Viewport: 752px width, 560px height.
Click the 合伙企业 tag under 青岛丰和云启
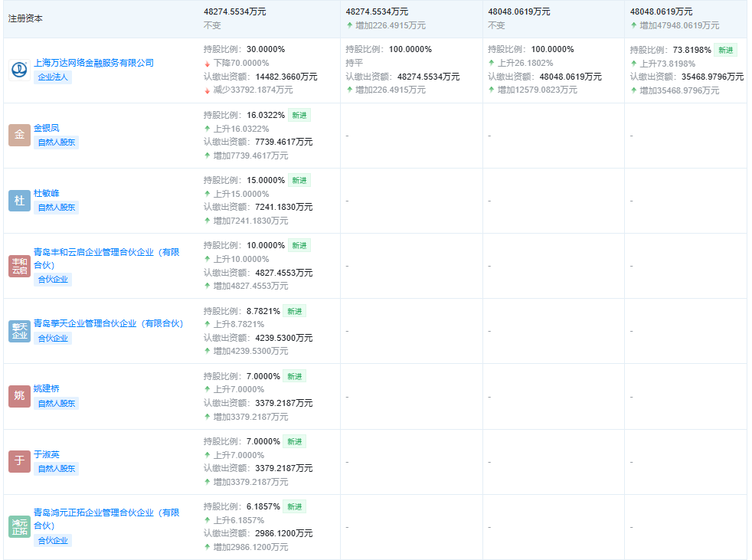pos(53,280)
